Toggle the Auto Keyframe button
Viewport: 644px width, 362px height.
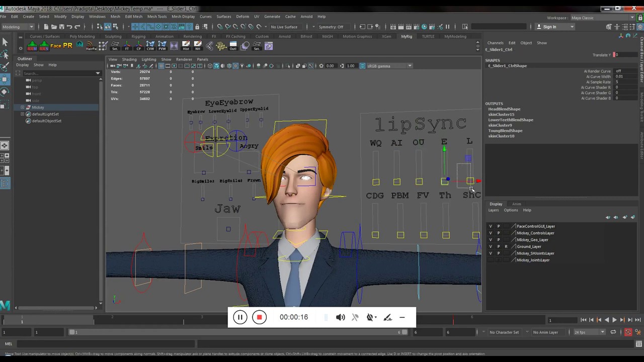(x=628, y=332)
